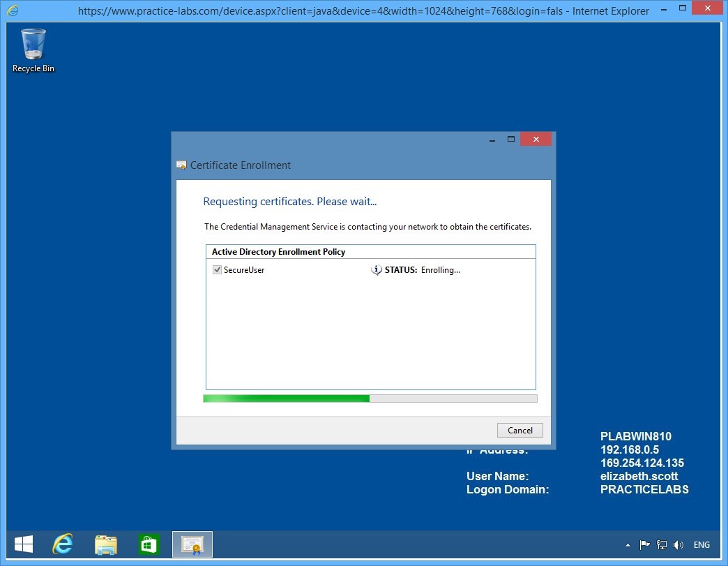Open the volume control in the system tray

tap(678, 545)
